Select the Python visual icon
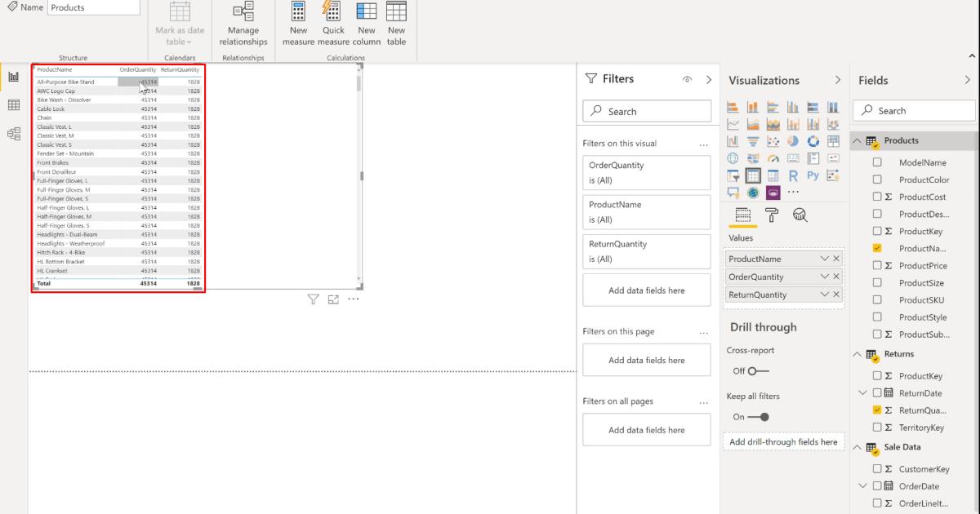980x514 pixels. pos(812,175)
